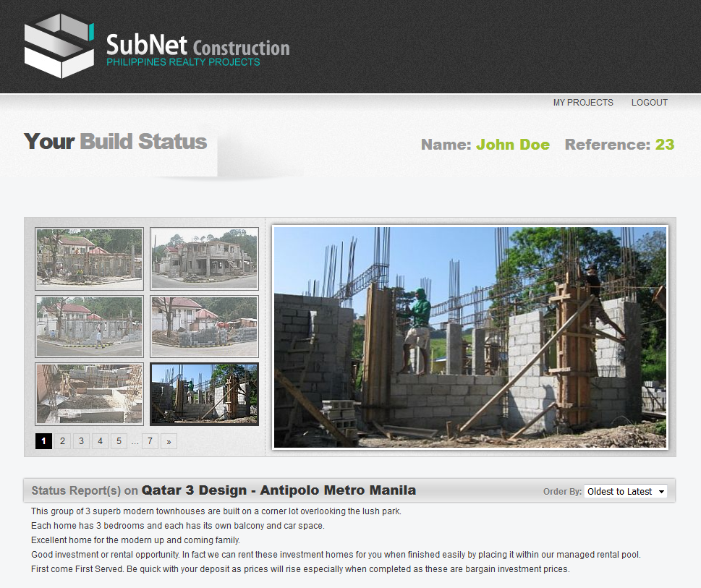The width and height of the screenshot is (701, 588).
Task: Select page 1 in the pagination
Action: [43, 440]
